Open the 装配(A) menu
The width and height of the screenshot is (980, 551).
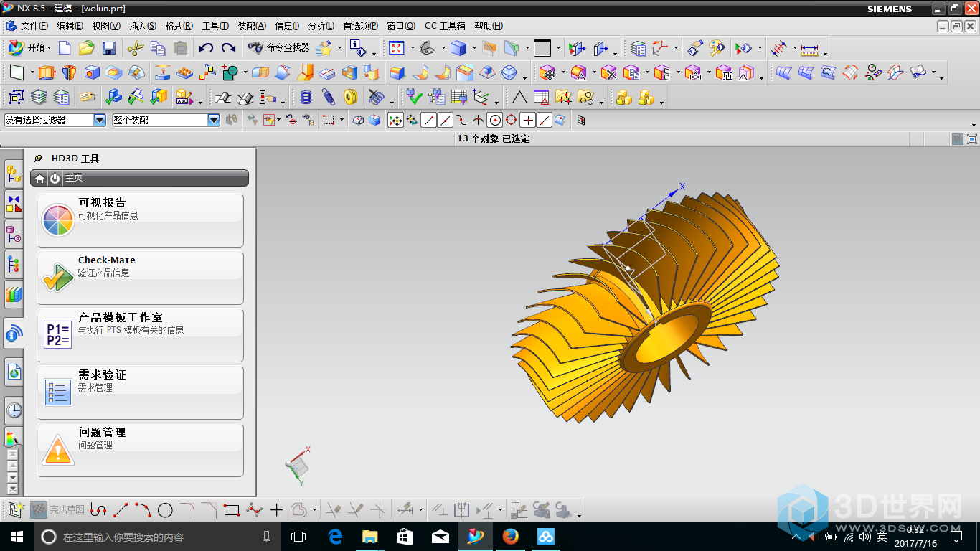pyautogui.click(x=252, y=26)
